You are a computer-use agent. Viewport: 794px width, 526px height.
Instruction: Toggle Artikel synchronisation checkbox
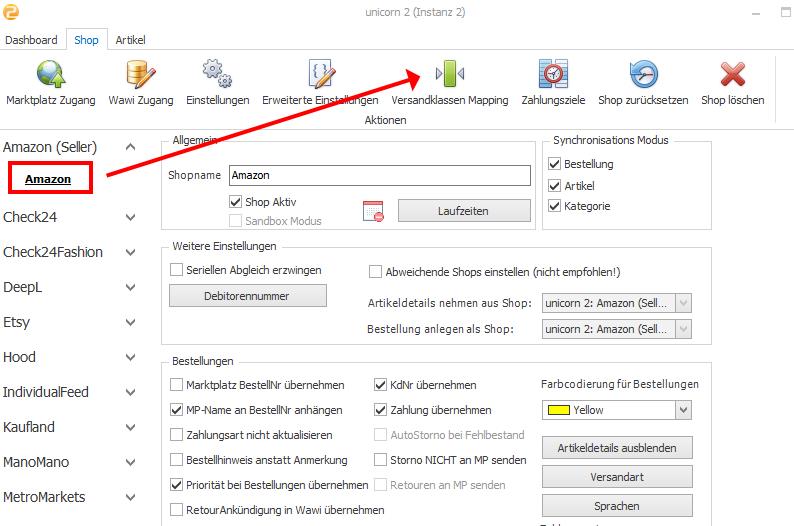554,186
